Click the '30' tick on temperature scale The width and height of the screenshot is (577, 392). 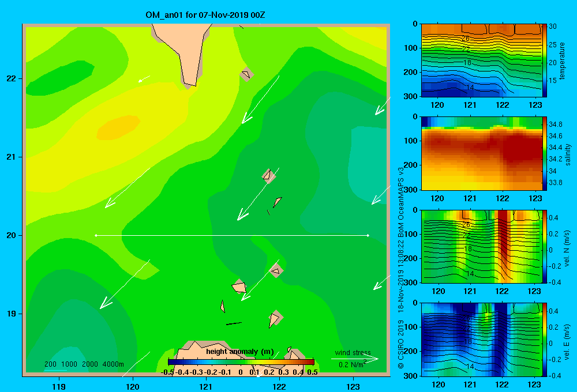pyautogui.click(x=553, y=27)
